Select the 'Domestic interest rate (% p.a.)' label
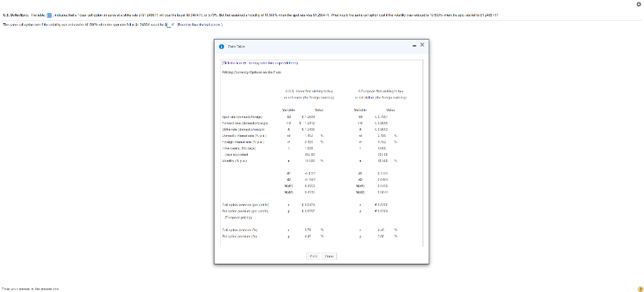The height and width of the screenshot is (292, 644). point(245,135)
